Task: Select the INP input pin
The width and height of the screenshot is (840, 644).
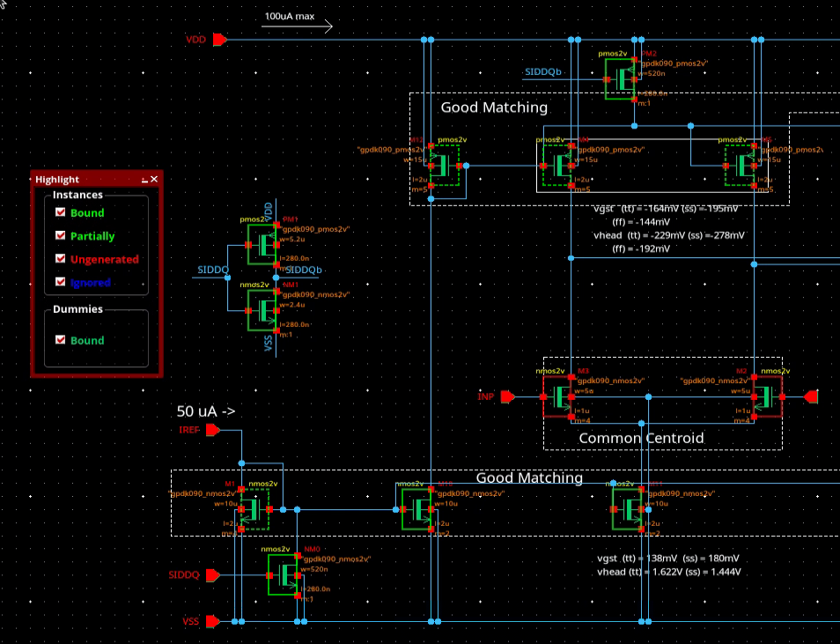Action: coord(507,396)
